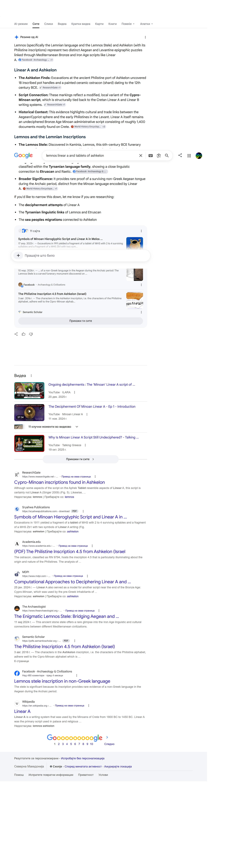This screenshot has width=230, height=868.
Task: Share the search results page
Action: tap(180, 155)
